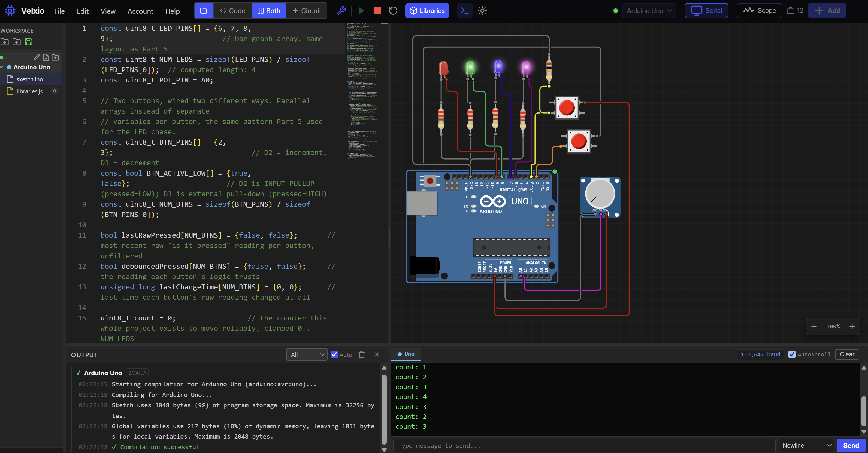The image size is (868, 453).
Task: Select the Both view mode
Action: coord(268,11)
